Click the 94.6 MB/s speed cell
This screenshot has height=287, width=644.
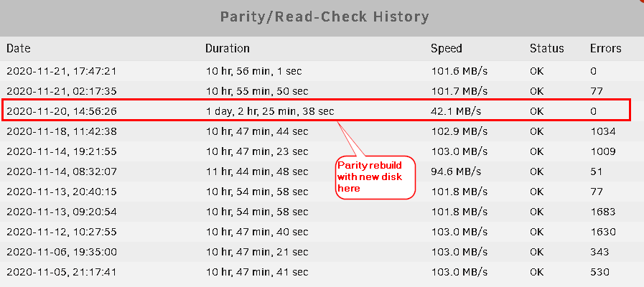pos(456,171)
